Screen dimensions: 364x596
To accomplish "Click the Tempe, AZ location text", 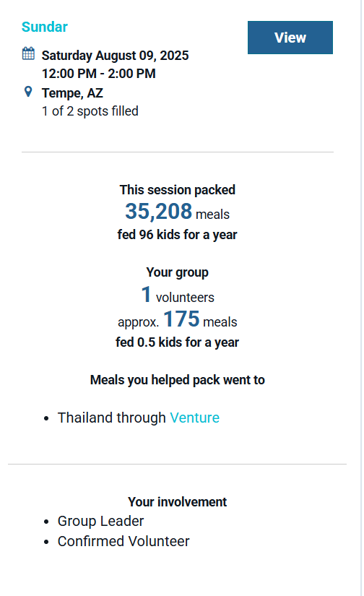I will pyautogui.click(x=72, y=92).
